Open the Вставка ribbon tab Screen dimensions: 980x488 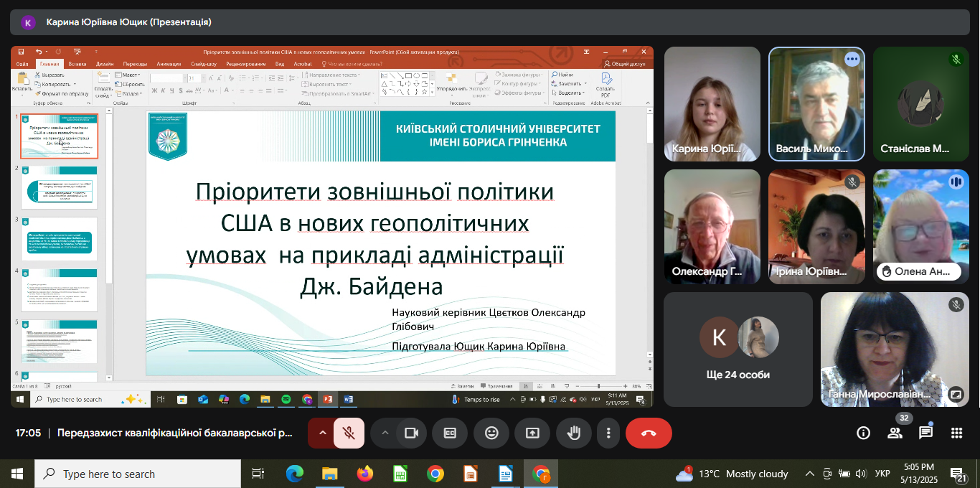[77, 64]
